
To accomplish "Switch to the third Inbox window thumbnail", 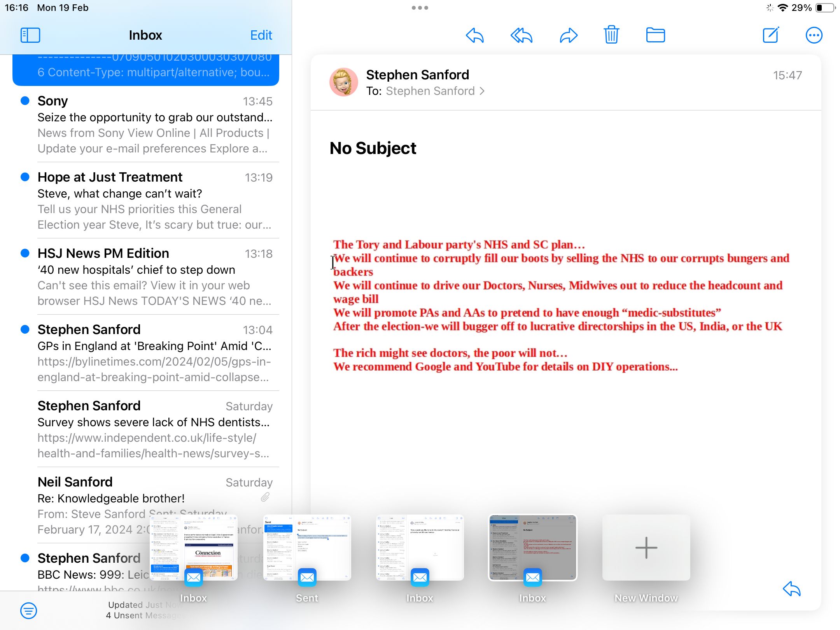I will (420, 548).
